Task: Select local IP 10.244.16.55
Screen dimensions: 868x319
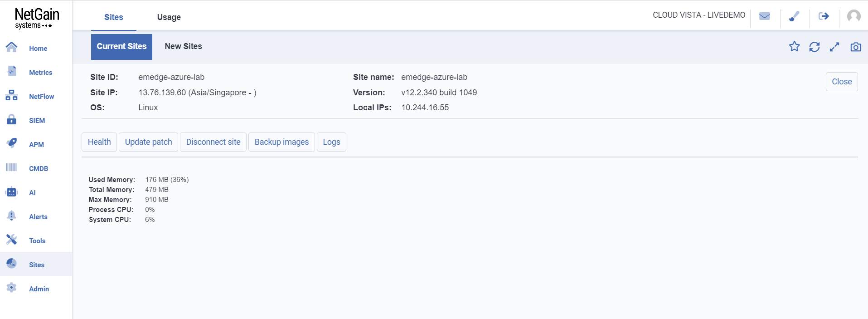Action: pyautogui.click(x=425, y=108)
